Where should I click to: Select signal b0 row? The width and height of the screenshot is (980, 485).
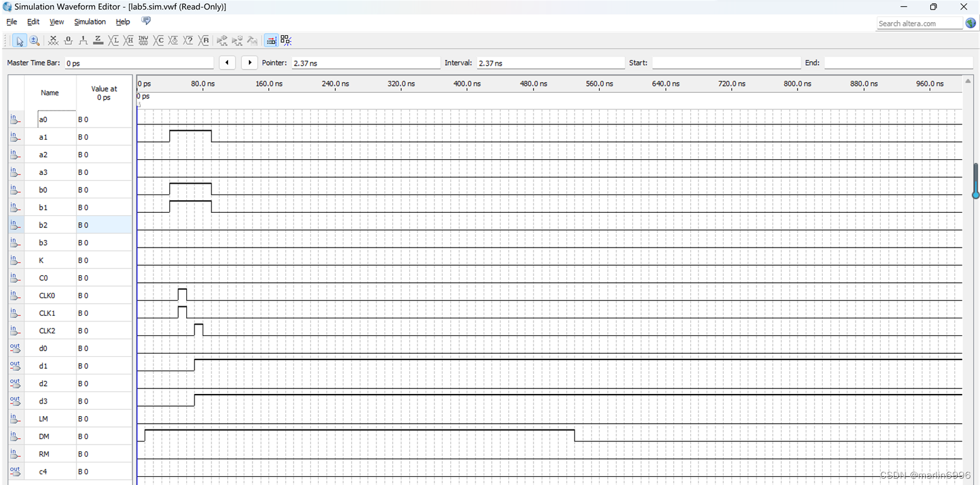(x=70, y=189)
